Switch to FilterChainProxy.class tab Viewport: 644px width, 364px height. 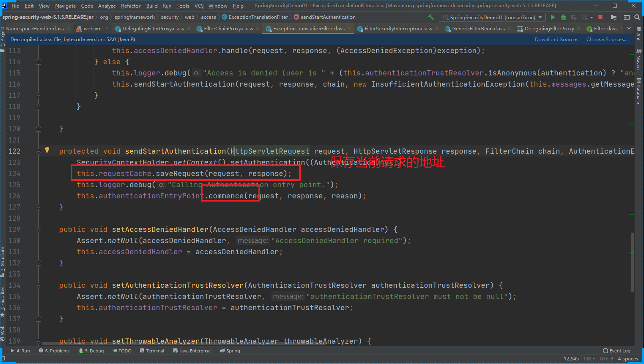click(229, 29)
